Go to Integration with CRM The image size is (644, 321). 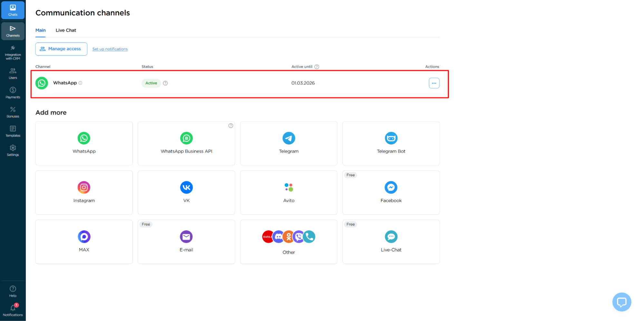[x=13, y=52]
